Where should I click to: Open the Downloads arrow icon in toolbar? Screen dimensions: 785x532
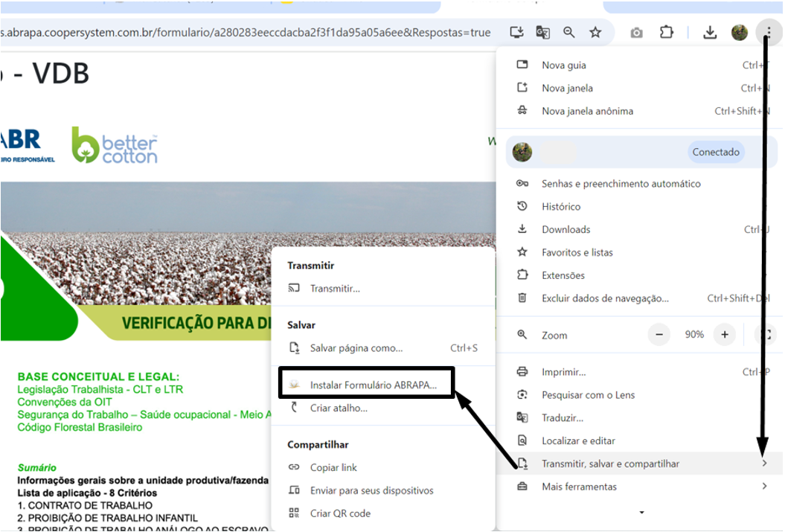pyautogui.click(x=710, y=33)
